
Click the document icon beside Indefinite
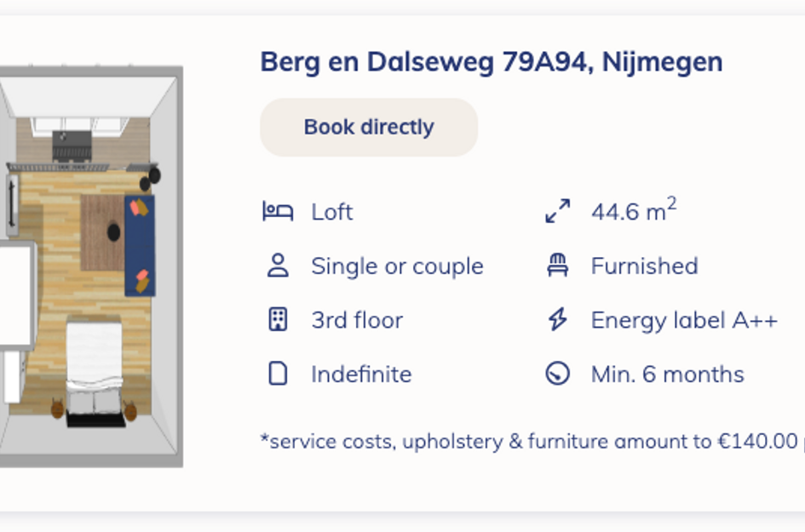[x=278, y=374]
